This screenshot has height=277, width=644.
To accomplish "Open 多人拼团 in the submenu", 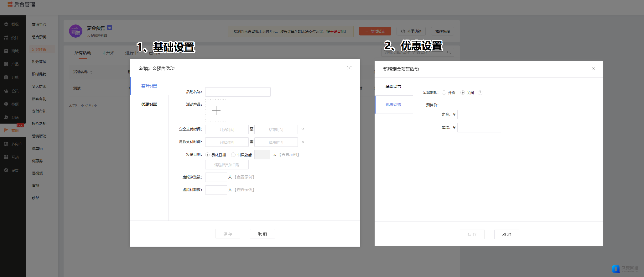I will tap(39, 87).
